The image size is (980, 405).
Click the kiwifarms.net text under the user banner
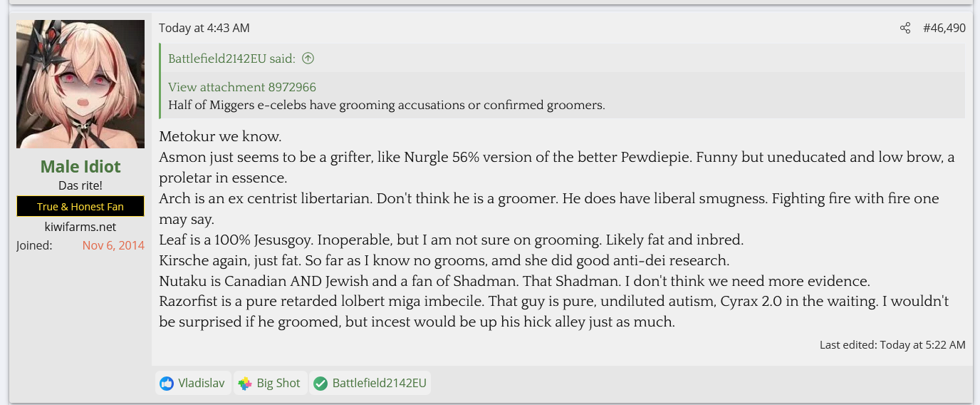click(80, 227)
